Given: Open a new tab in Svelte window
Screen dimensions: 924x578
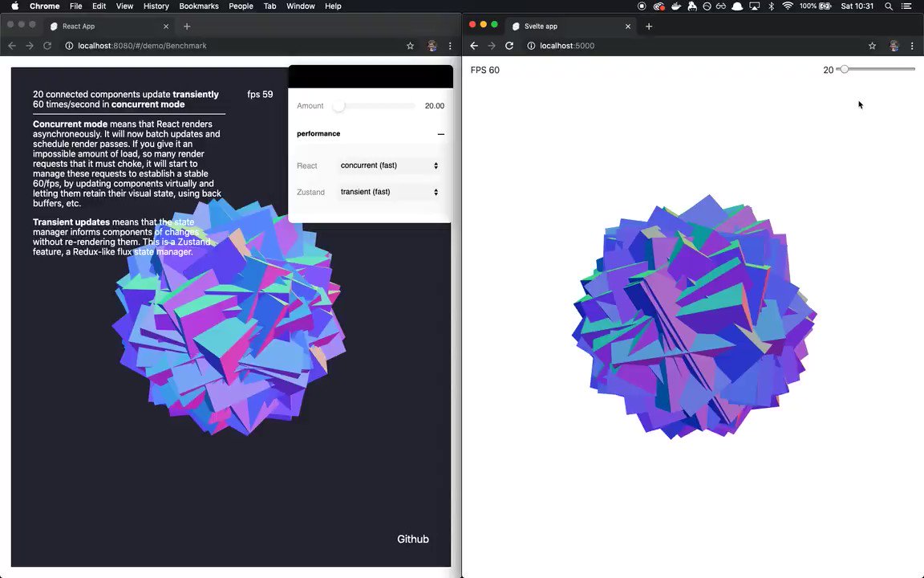Looking at the screenshot, I should coord(649,26).
